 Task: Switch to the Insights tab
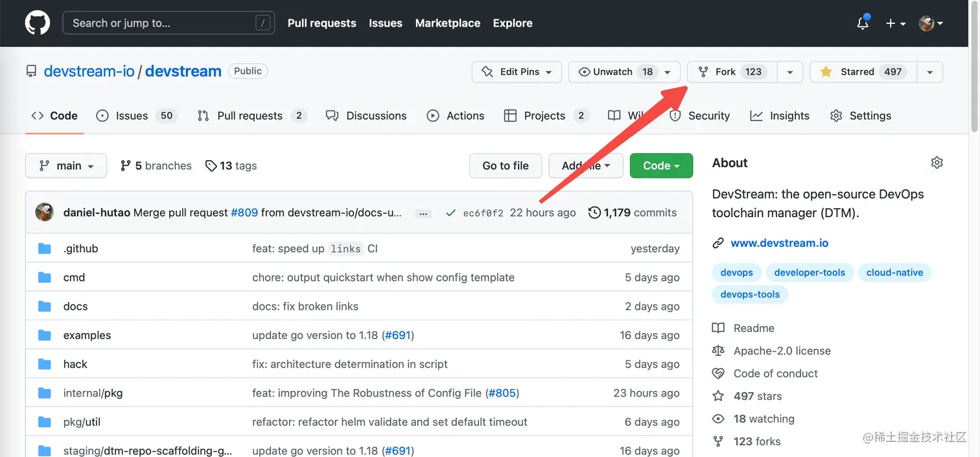780,115
